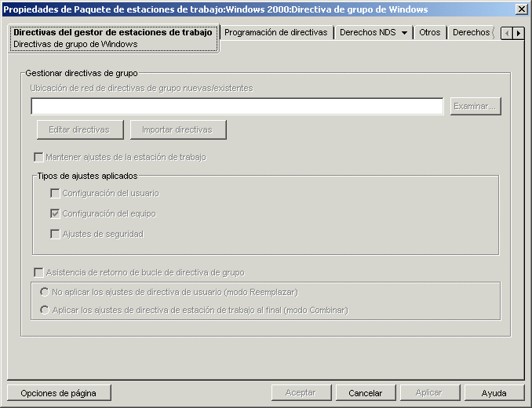This screenshot has height=408, width=532.
Task: Expand the Derechos NDS tab dropdown arrow
Action: click(x=404, y=33)
